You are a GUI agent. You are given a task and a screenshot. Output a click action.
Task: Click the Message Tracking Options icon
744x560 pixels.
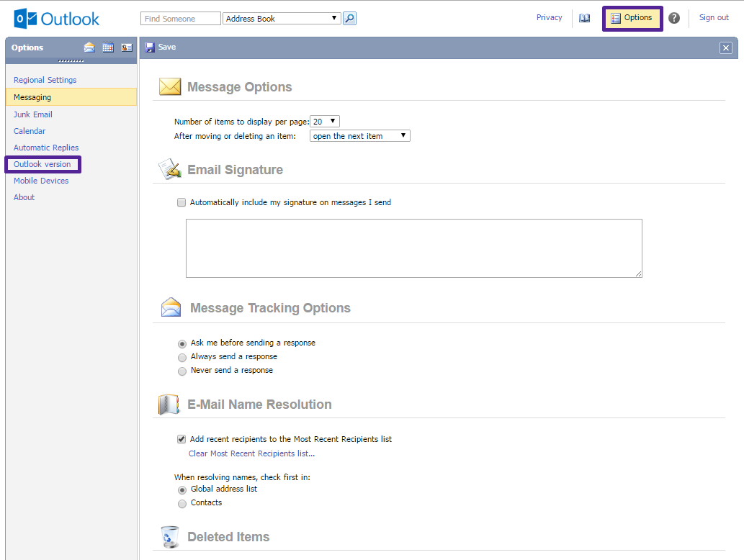[171, 307]
